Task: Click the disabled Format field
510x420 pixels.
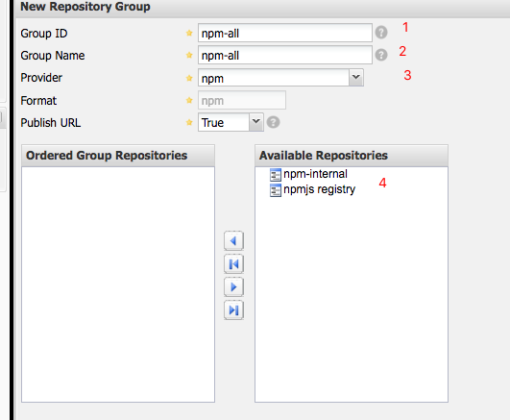Action: point(242,100)
